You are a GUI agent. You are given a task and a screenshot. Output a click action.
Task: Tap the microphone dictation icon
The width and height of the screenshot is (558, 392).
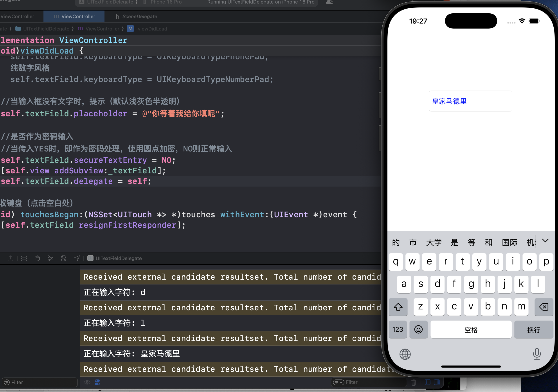[537, 354]
